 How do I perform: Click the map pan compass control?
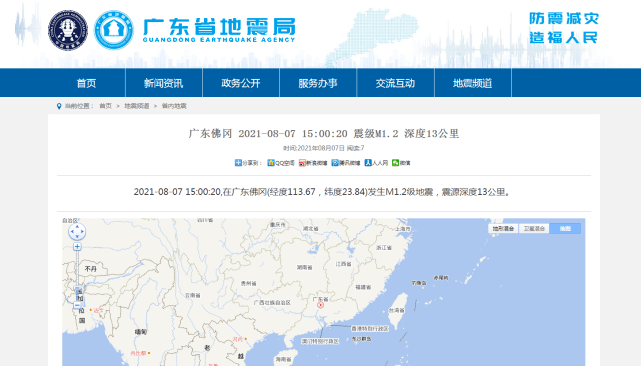coord(77,232)
